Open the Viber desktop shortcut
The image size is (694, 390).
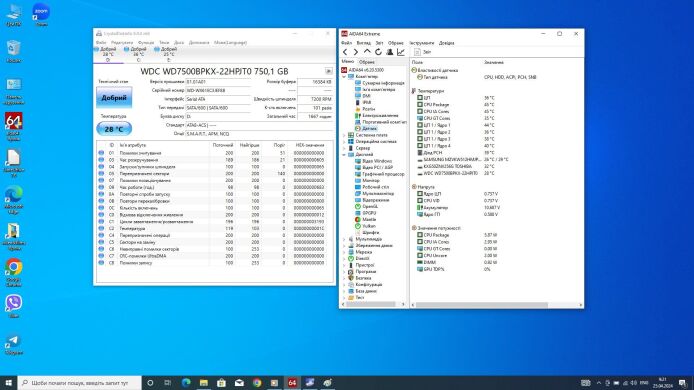point(14,306)
